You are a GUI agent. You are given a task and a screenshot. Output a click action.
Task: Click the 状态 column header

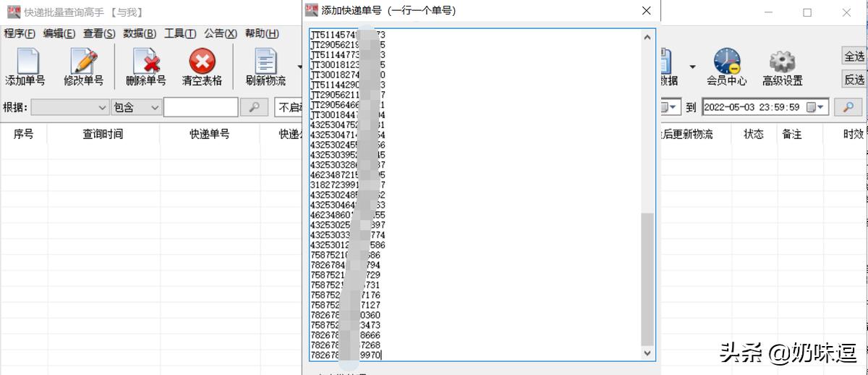tap(753, 134)
